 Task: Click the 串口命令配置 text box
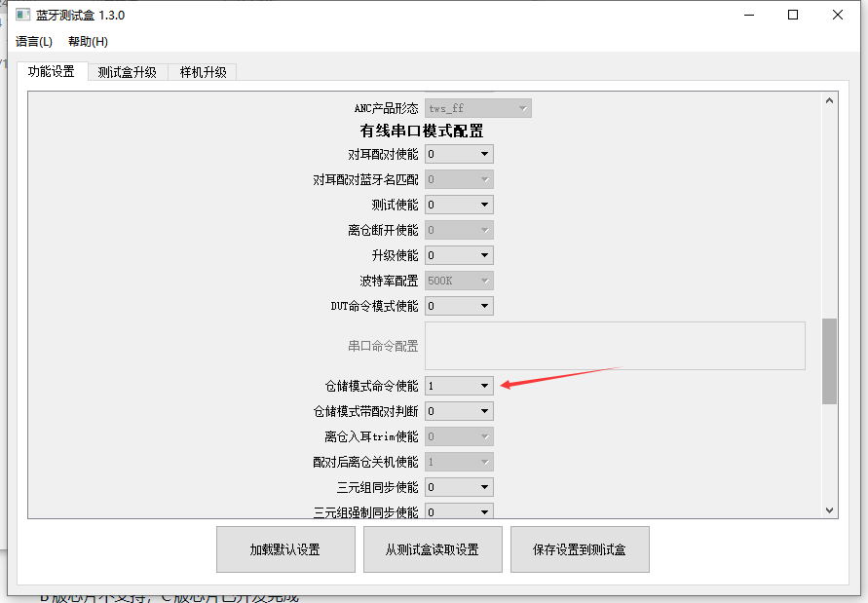pyautogui.click(x=615, y=346)
